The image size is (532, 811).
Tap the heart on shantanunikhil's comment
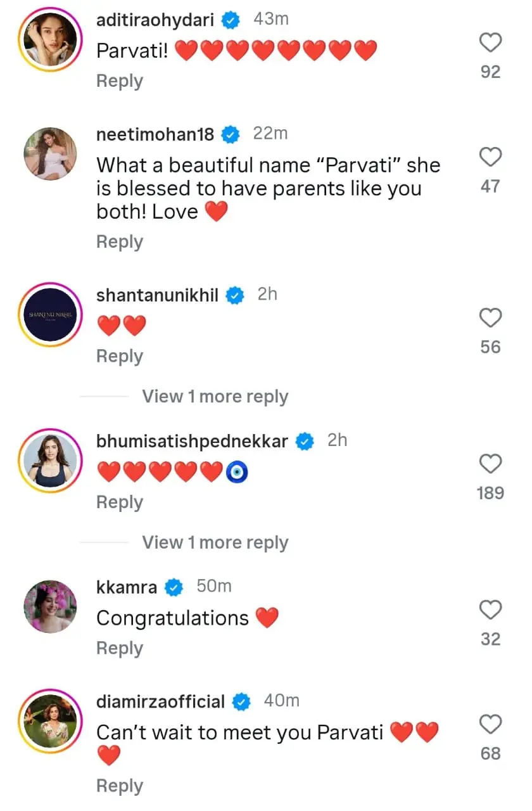point(490,317)
